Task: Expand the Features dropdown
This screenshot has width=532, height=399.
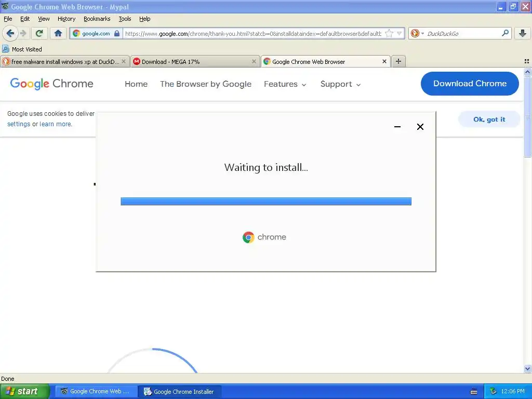Action: [x=285, y=84]
